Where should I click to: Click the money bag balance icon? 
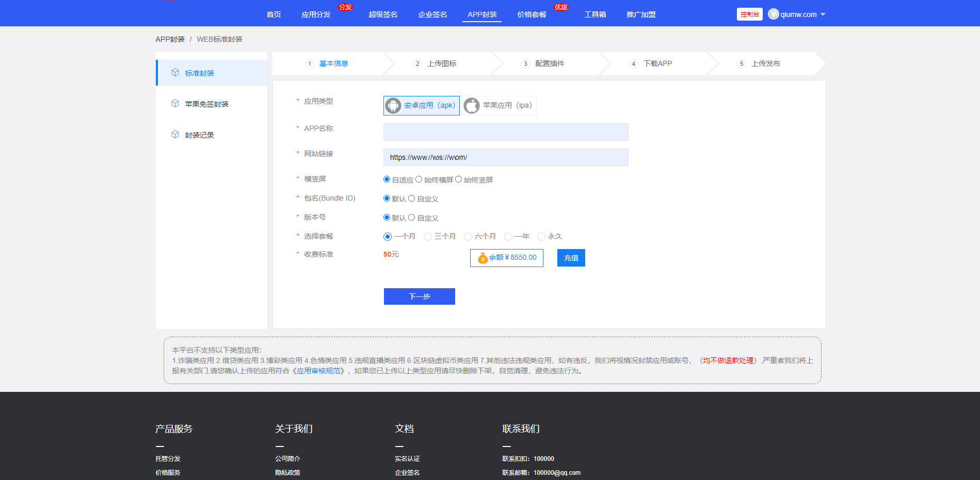coord(483,258)
